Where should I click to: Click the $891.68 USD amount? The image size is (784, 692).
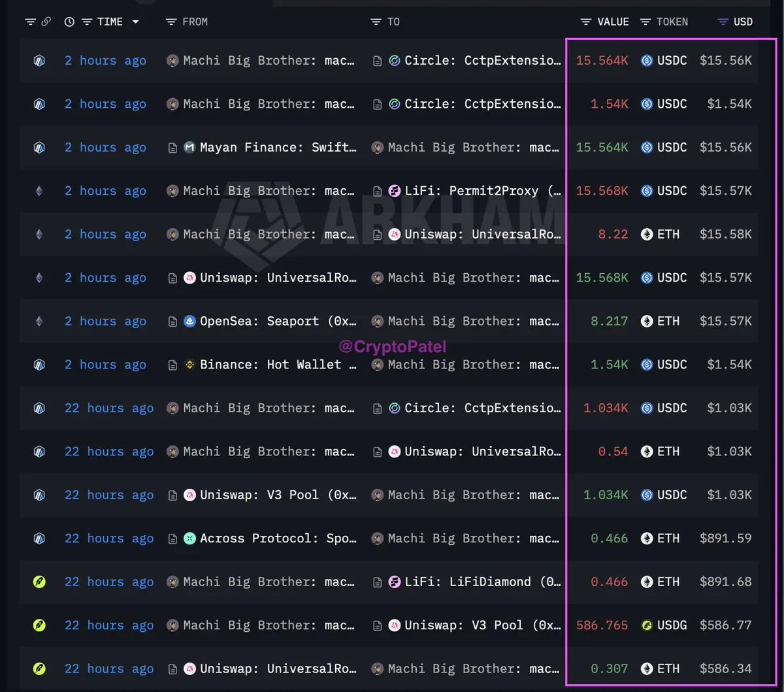725,582
